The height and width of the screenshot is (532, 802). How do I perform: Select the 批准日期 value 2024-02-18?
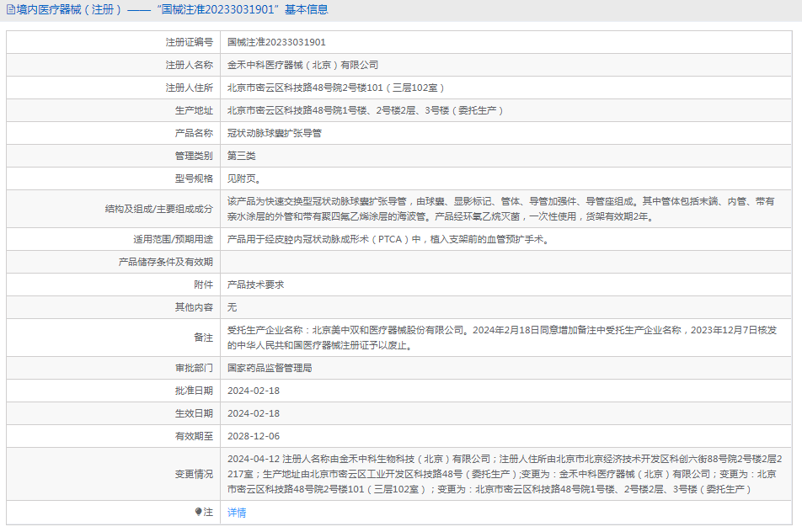click(x=254, y=391)
